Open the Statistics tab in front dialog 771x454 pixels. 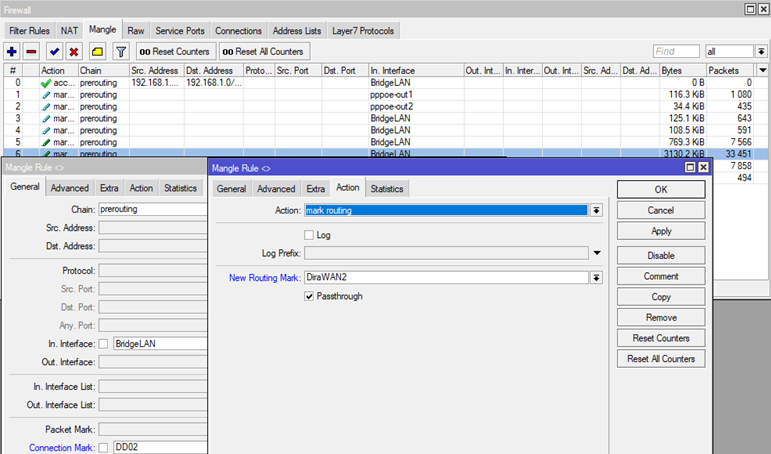(387, 188)
